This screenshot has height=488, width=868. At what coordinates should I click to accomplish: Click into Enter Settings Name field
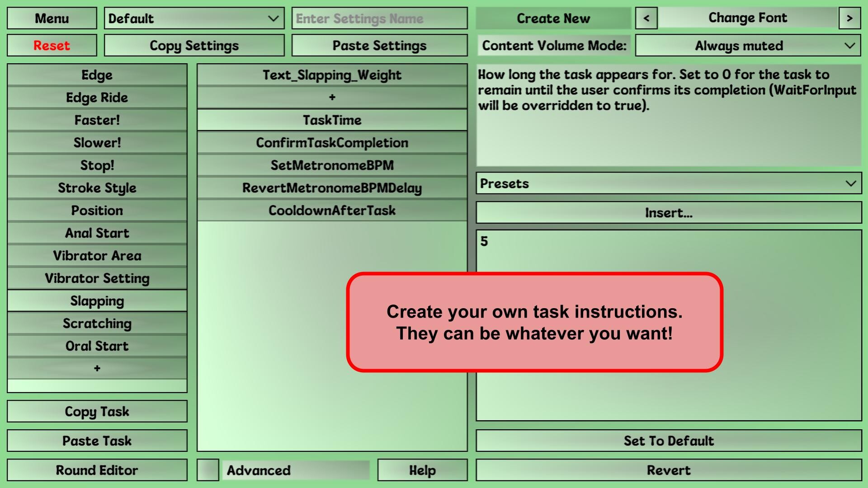[x=379, y=18]
